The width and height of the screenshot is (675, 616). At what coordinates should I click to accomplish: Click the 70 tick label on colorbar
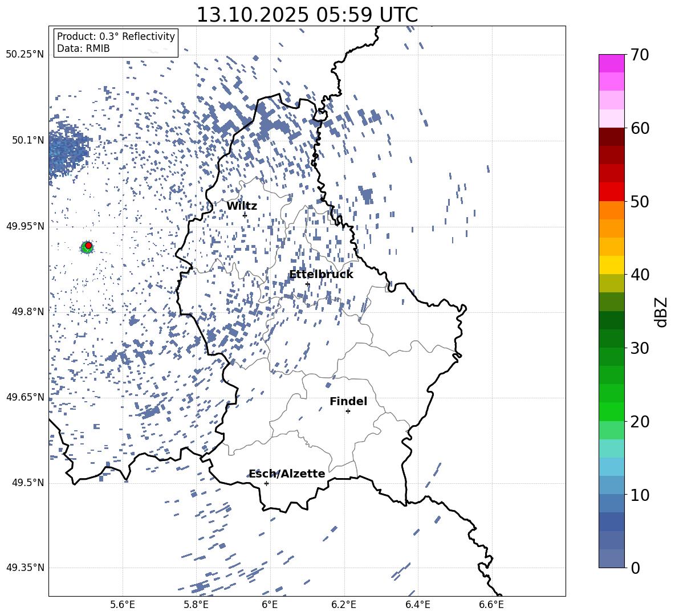(640, 55)
